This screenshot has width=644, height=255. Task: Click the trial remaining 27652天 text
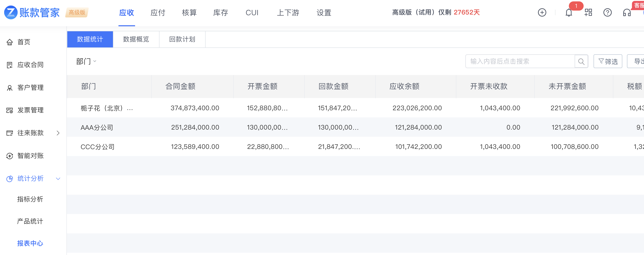tap(467, 12)
